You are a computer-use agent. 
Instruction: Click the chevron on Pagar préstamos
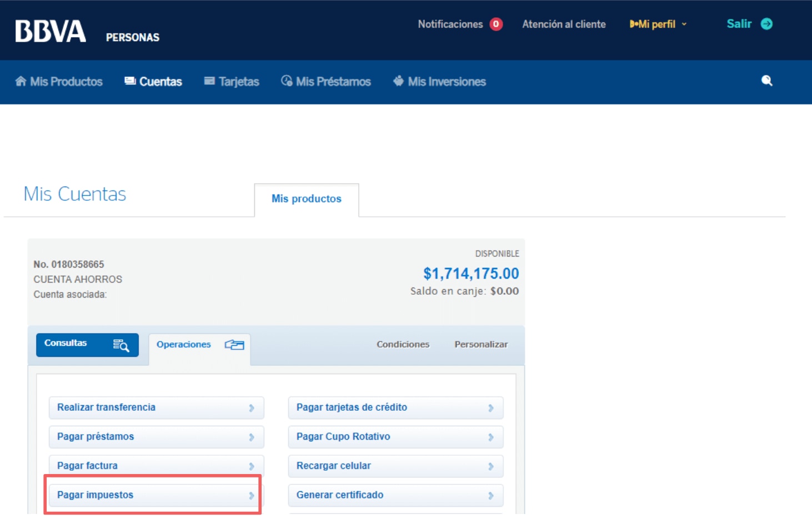pos(252,437)
